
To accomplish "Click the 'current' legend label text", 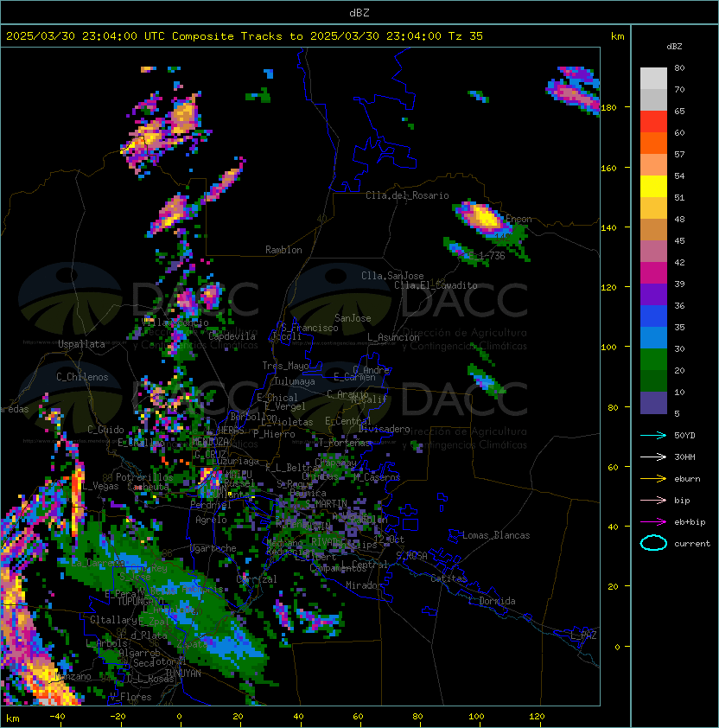I will tap(692, 544).
